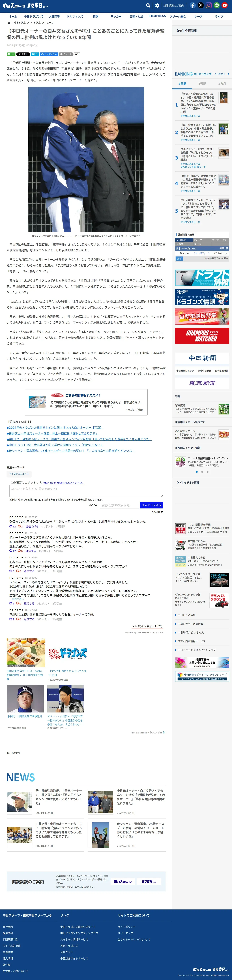This screenshot has height=980, width=232.
Task: Open 大谷翔平 nav menu item
Action: (x=54, y=16)
